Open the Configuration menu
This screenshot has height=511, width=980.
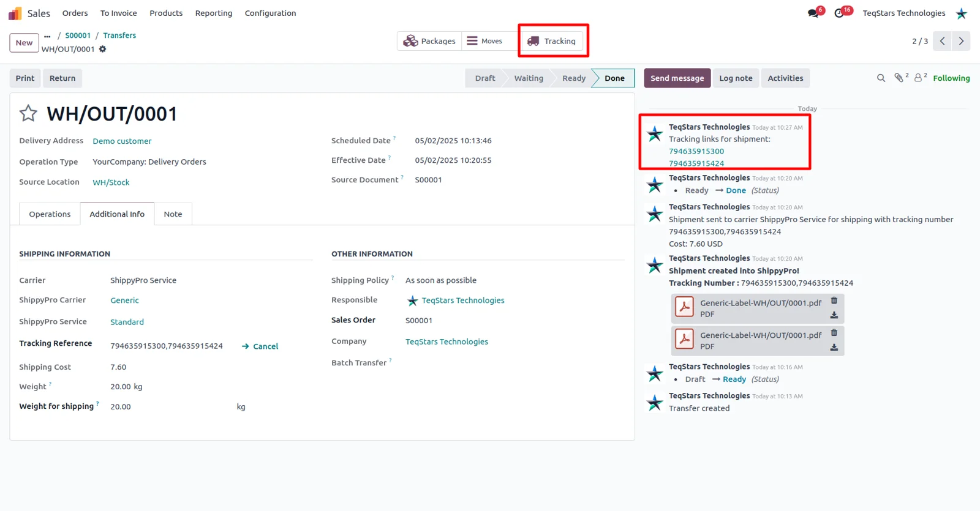click(270, 13)
